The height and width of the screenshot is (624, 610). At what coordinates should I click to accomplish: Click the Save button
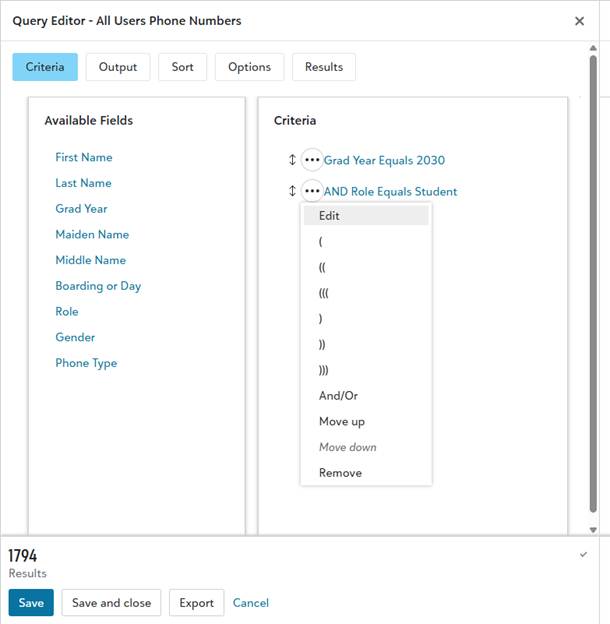click(x=31, y=603)
